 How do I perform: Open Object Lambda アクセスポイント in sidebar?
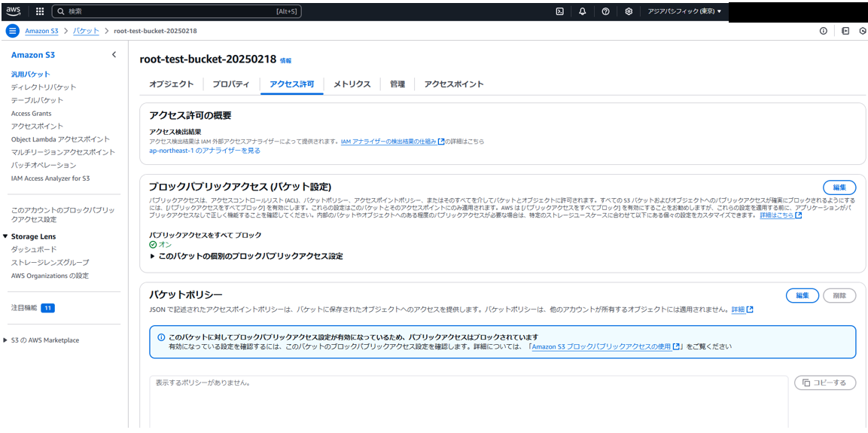coord(60,139)
